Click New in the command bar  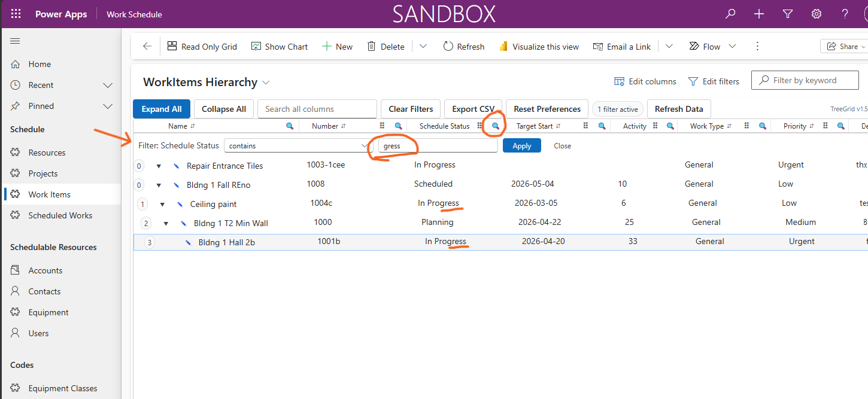pos(337,46)
